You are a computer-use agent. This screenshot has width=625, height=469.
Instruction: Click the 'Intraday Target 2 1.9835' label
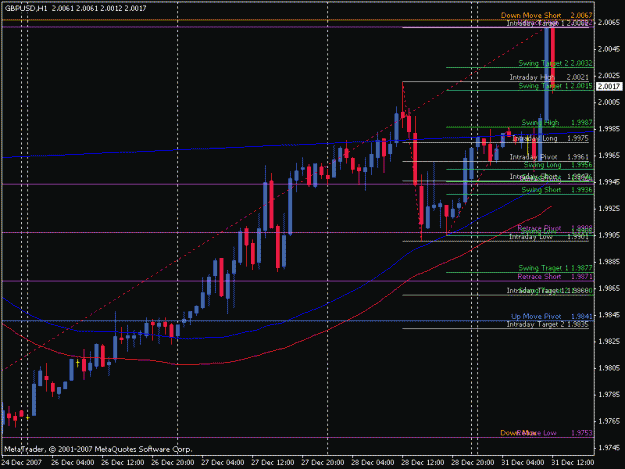[548, 325]
